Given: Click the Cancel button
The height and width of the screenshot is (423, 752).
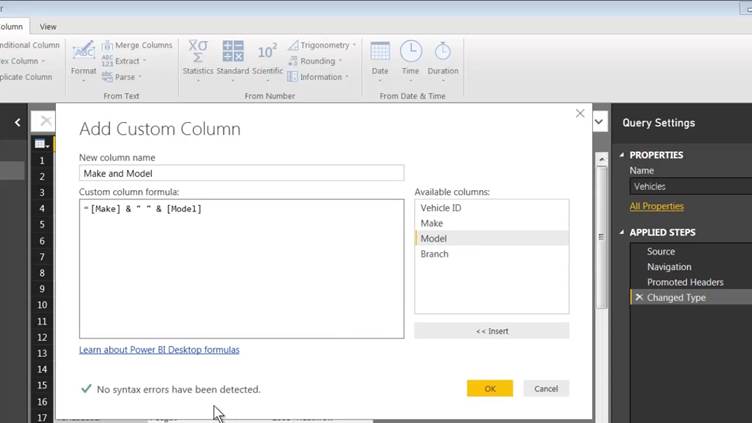Looking at the screenshot, I should click(x=546, y=388).
